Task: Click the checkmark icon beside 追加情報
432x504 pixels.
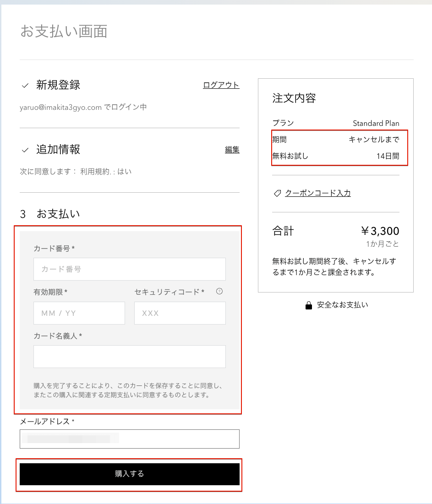Action: pyautogui.click(x=25, y=150)
